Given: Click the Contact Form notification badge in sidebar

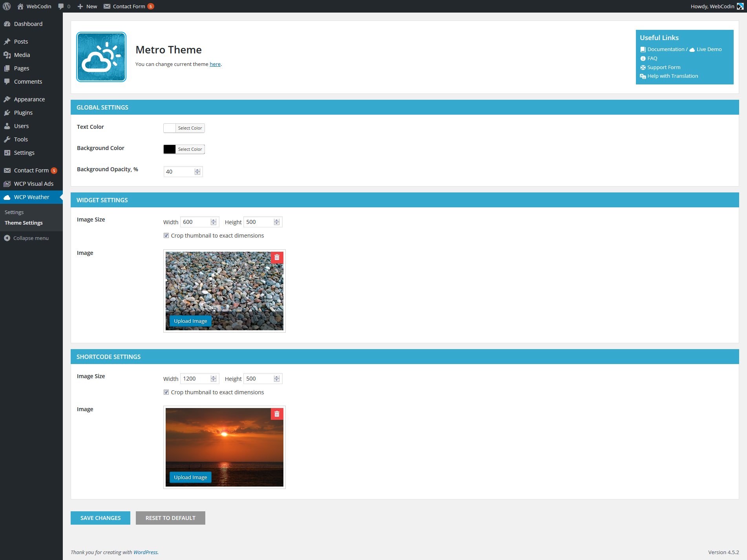Looking at the screenshot, I should pyautogui.click(x=54, y=170).
